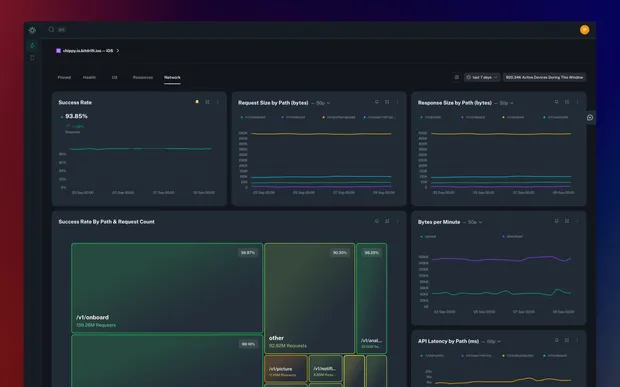The width and height of the screenshot is (620, 387).
Task: Switch to the Health tab
Action: tap(89, 77)
